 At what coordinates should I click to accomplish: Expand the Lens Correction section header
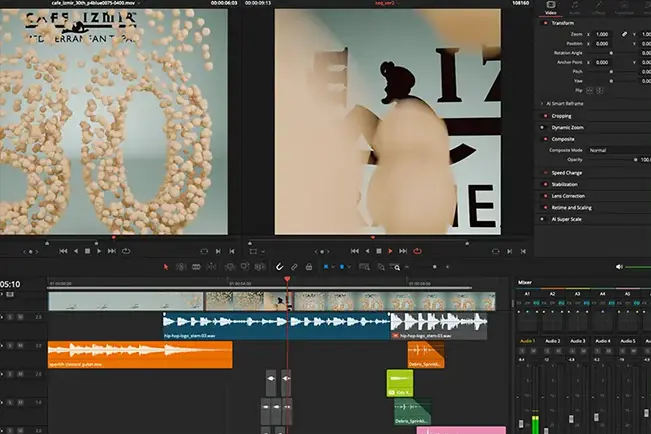[568, 196]
